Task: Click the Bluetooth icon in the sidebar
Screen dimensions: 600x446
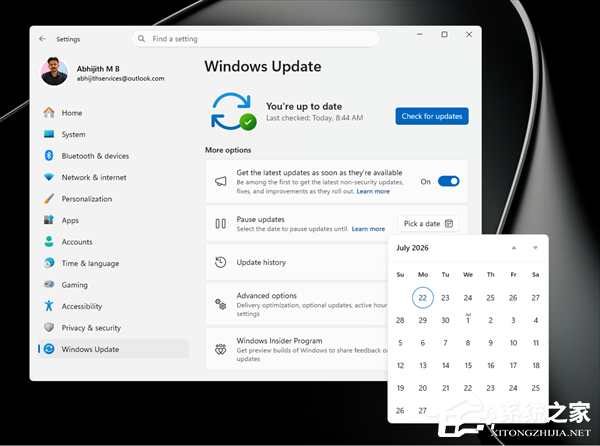Action: [49, 155]
